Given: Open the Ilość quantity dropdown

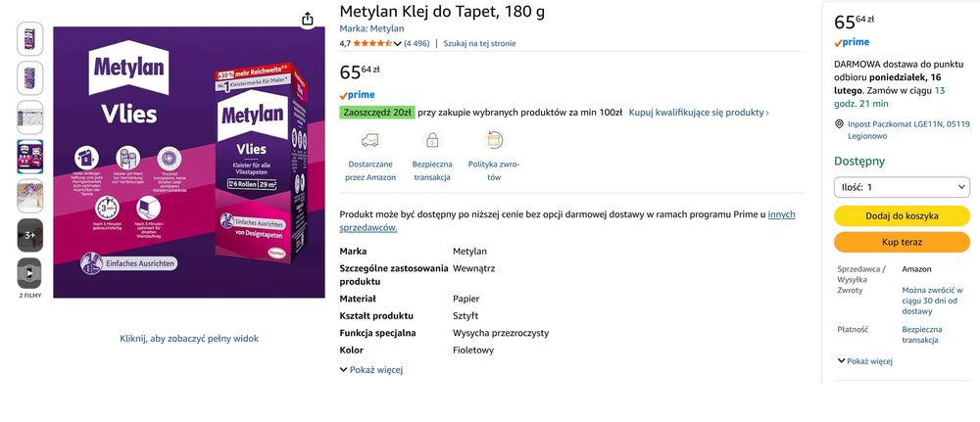Looking at the screenshot, I should [902, 186].
